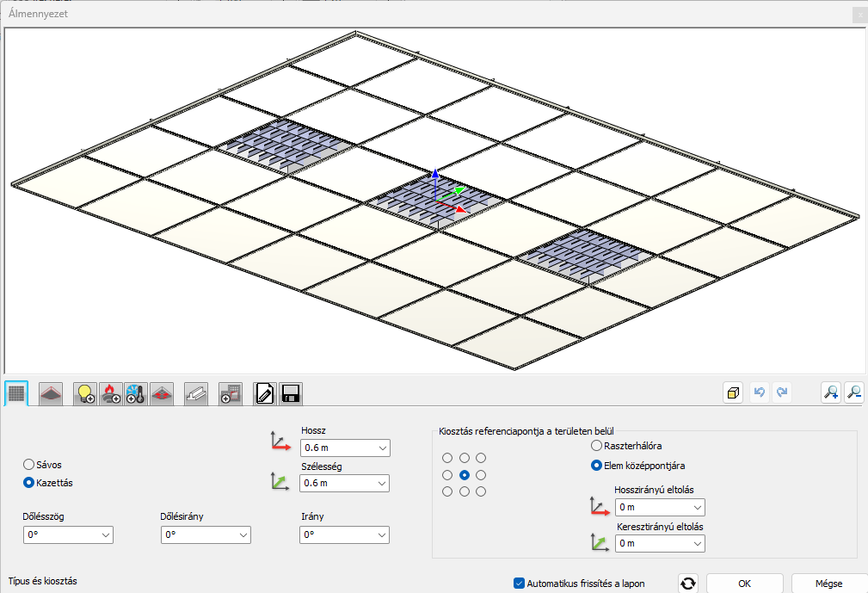Toggle Automatikus frissítés a lapon checkbox
This screenshot has height=593, width=868.
click(x=519, y=583)
